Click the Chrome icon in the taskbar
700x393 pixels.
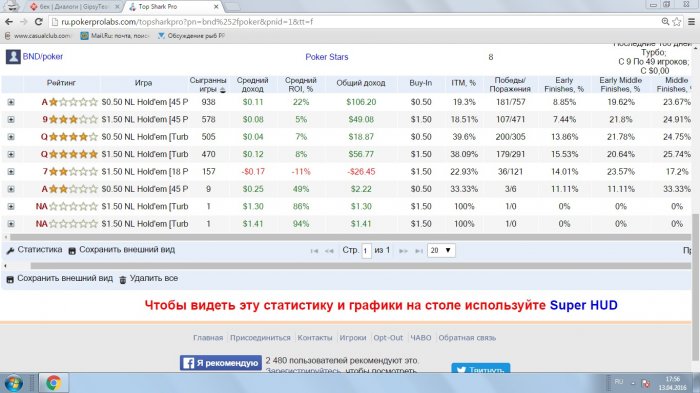pyautogui.click(x=54, y=383)
